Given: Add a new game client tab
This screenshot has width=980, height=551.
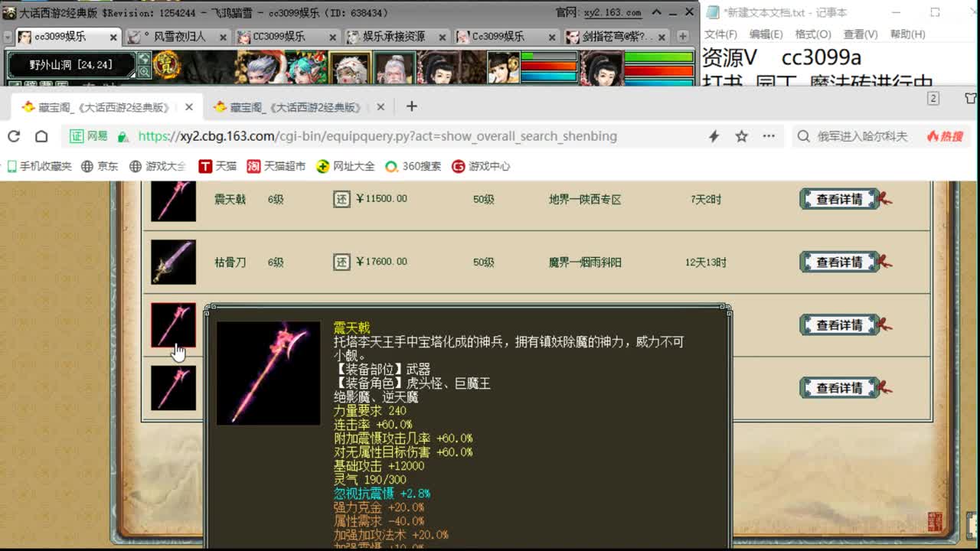Looking at the screenshot, I should [x=682, y=37].
